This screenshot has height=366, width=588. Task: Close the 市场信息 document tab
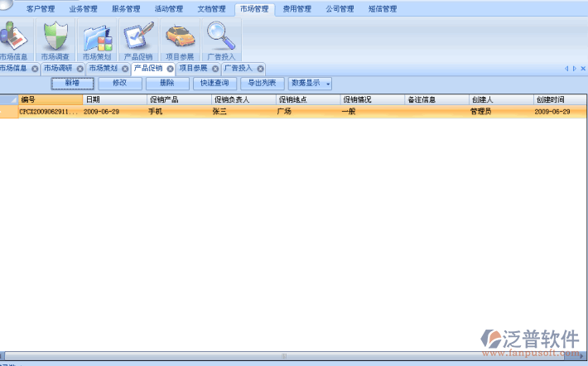35,69
